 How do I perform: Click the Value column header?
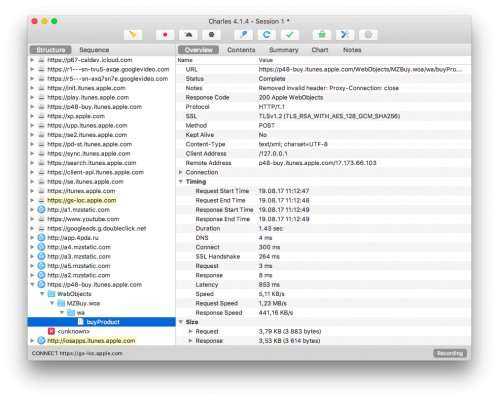(x=266, y=60)
